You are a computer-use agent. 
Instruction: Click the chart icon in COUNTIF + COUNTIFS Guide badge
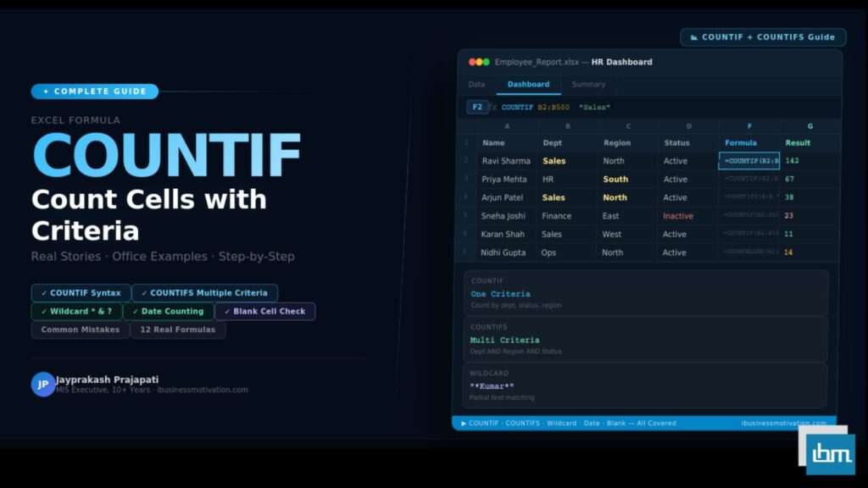coord(694,37)
